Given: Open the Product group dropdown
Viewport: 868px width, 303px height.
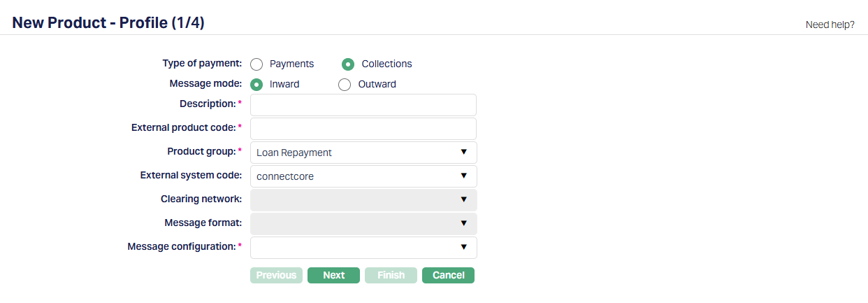Looking at the screenshot, I should [x=363, y=153].
